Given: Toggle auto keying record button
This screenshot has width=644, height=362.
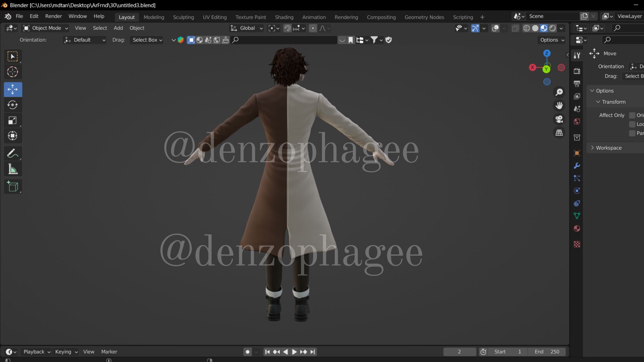Looking at the screenshot, I should click(x=248, y=352).
